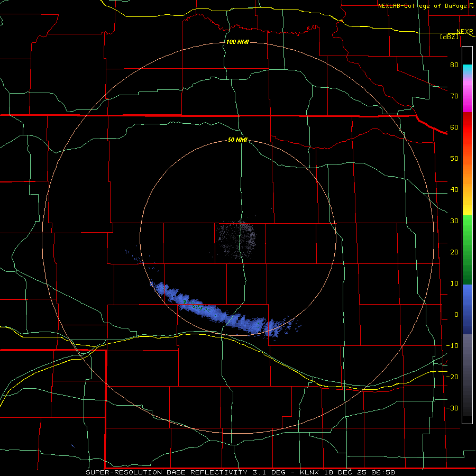Click the 50 NMI range ring label
The image size is (476, 476).
237,140
